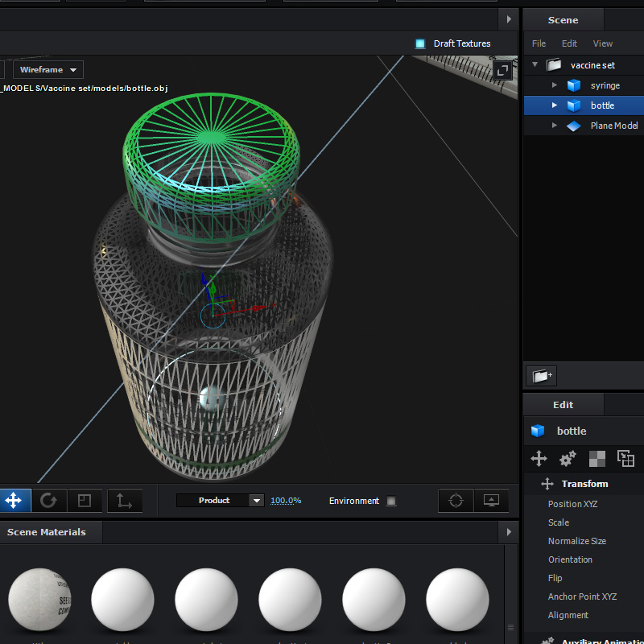Open the File menu in Scene panel
Image resolution: width=644 pixels, height=644 pixels.
point(539,43)
